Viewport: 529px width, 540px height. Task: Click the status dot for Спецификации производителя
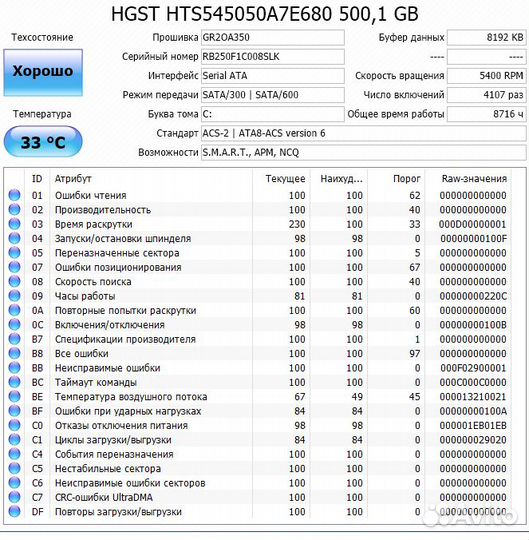point(14,339)
